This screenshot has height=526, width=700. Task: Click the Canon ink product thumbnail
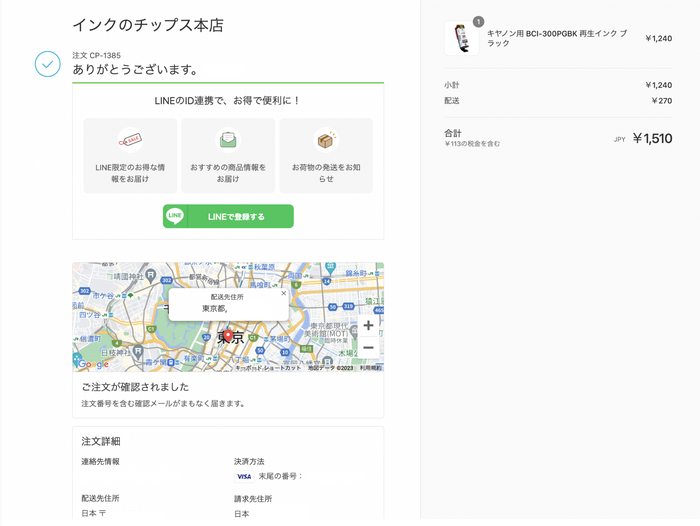pyautogui.click(x=462, y=38)
